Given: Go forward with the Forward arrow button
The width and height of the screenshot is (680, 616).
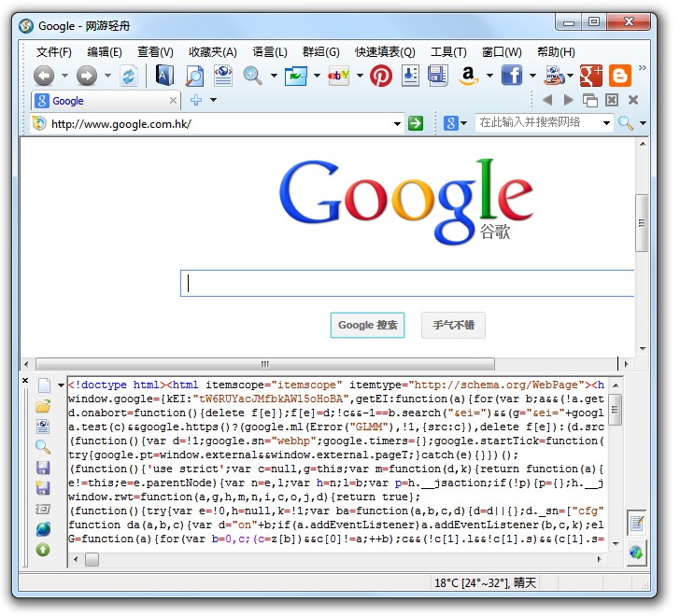Looking at the screenshot, I should coord(87,76).
